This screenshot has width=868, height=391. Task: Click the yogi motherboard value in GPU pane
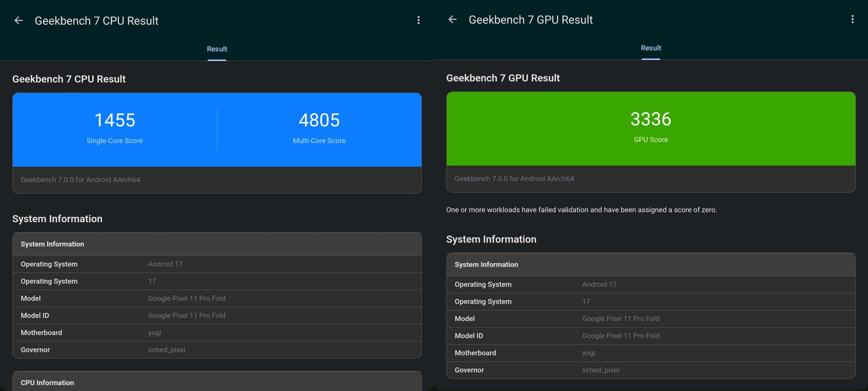tap(589, 353)
